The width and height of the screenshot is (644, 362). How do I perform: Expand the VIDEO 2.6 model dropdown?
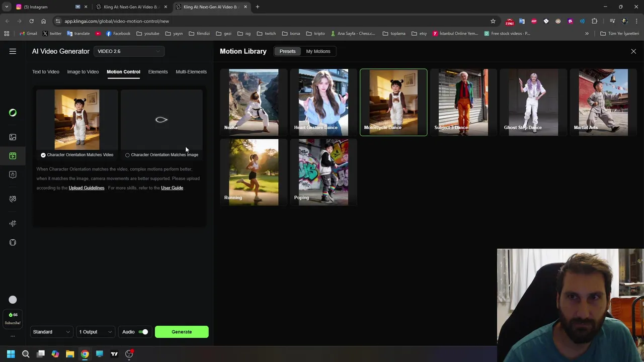(129, 51)
